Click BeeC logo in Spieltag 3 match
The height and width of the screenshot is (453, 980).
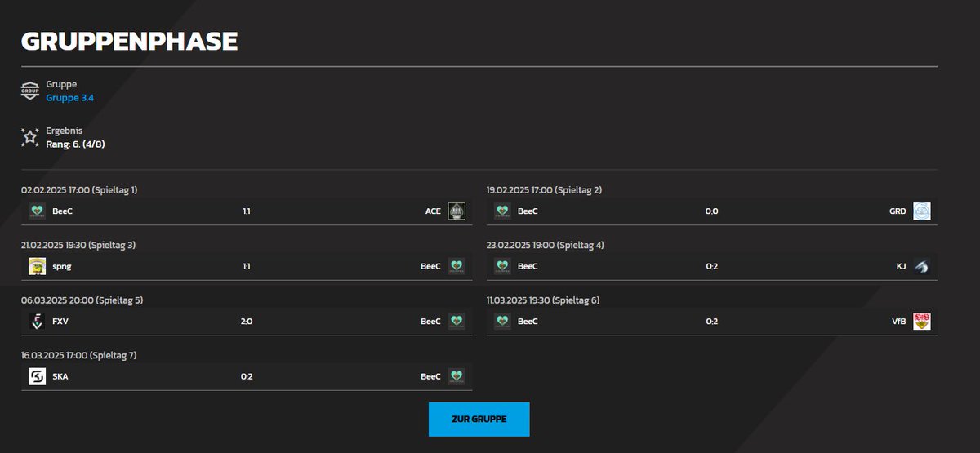[457, 266]
